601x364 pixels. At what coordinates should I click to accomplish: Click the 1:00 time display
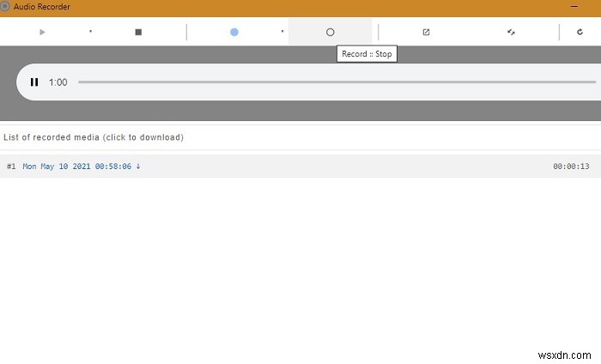[x=58, y=82]
